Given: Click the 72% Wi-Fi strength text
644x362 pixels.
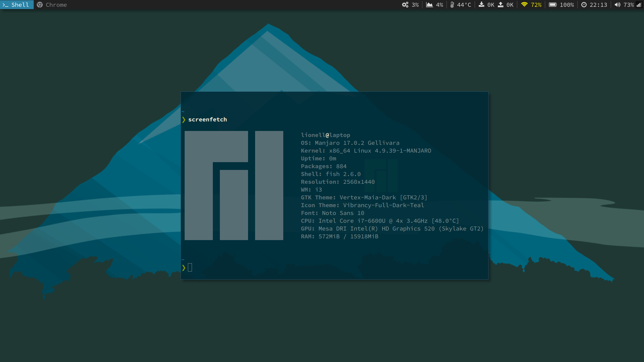Looking at the screenshot, I should point(536,5).
